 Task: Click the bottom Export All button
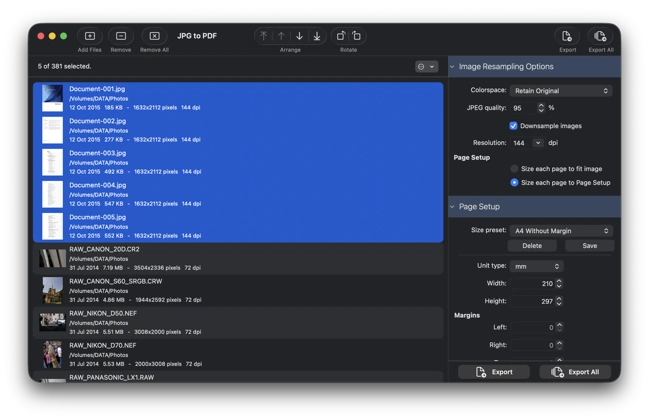pyautogui.click(x=575, y=372)
